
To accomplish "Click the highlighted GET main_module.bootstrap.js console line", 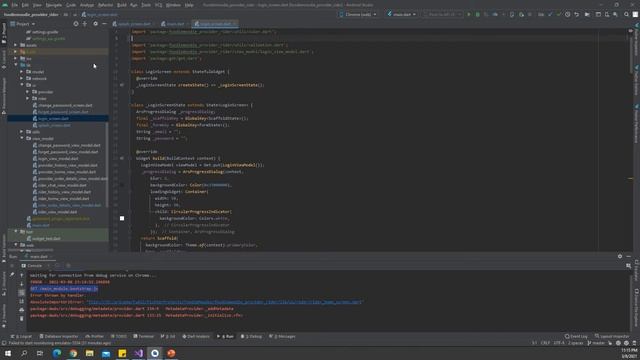I will pyautogui.click(x=64, y=289).
